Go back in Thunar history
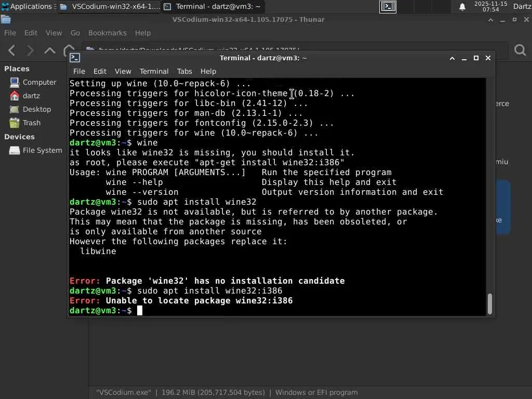 (11, 50)
